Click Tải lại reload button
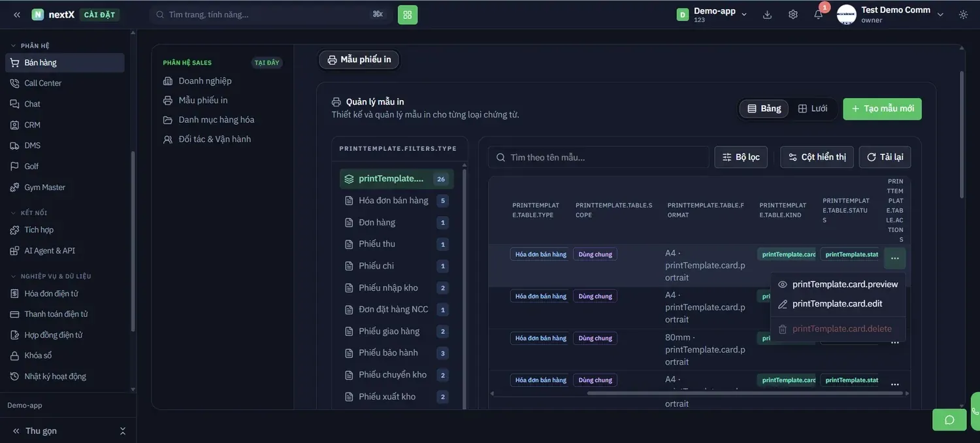Screen dimensions: 980x443 pos(885,157)
